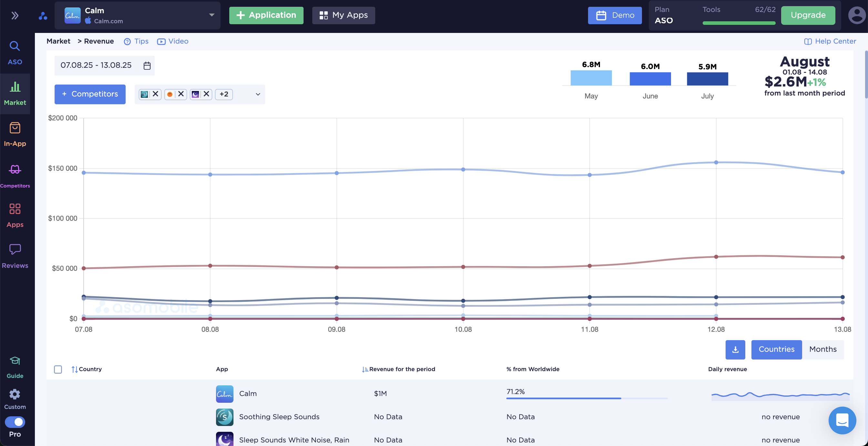Viewport: 868px width, 446px height.
Task: Click the Tools usage progress bar
Action: [x=739, y=23]
